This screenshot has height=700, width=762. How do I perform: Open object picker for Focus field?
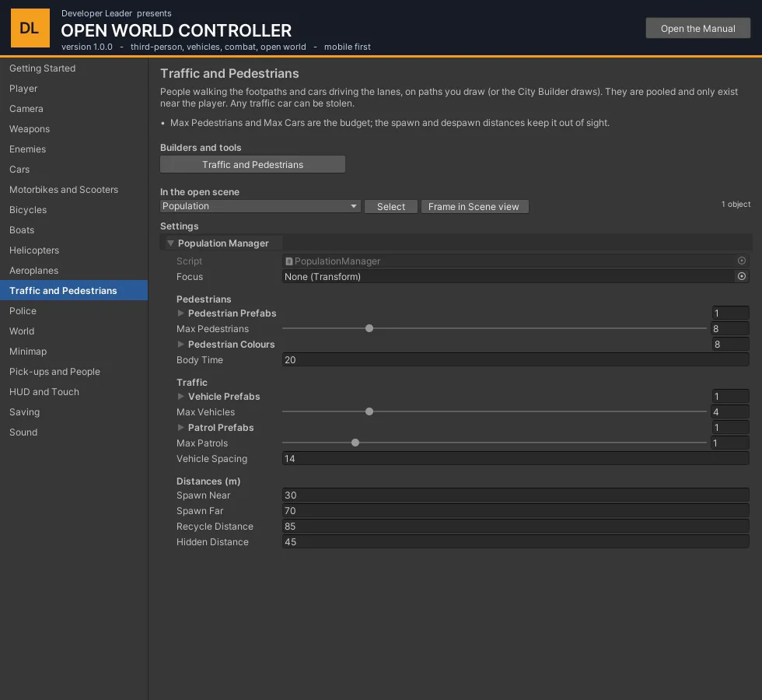[742, 276]
